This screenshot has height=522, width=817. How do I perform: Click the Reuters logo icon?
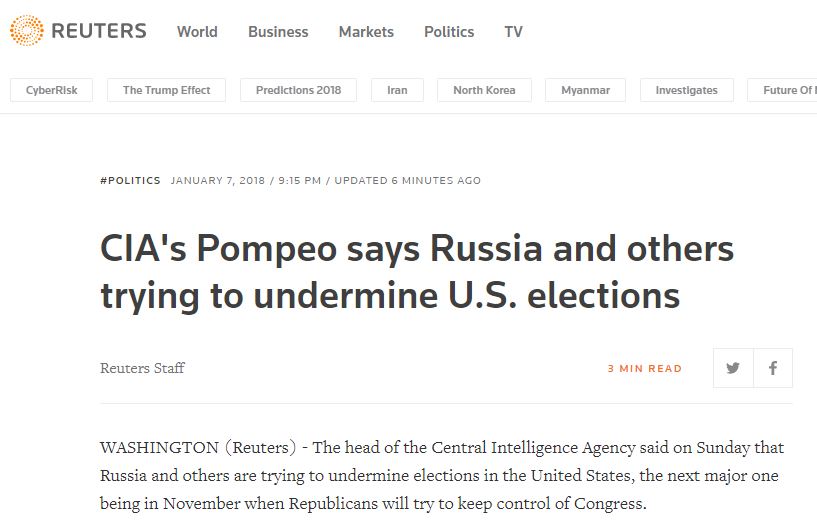[x=26, y=31]
